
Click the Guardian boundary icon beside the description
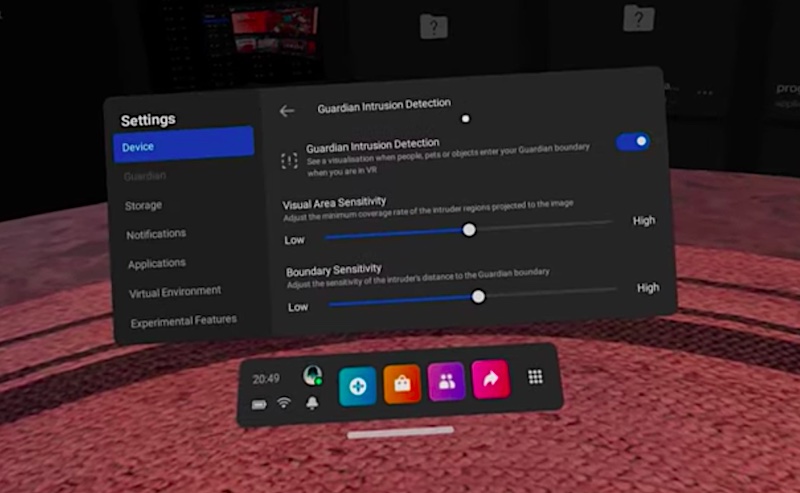pyautogui.click(x=289, y=161)
